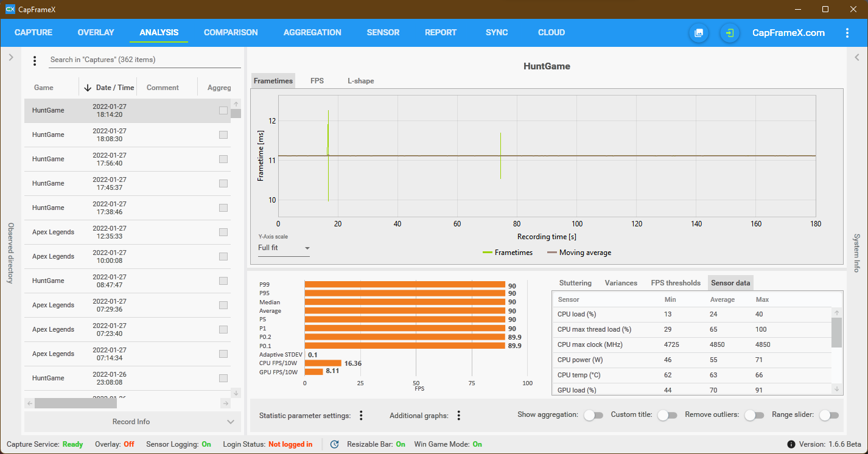Enable the Remove outliers switch
The width and height of the screenshot is (868, 454).
tap(754, 415)
